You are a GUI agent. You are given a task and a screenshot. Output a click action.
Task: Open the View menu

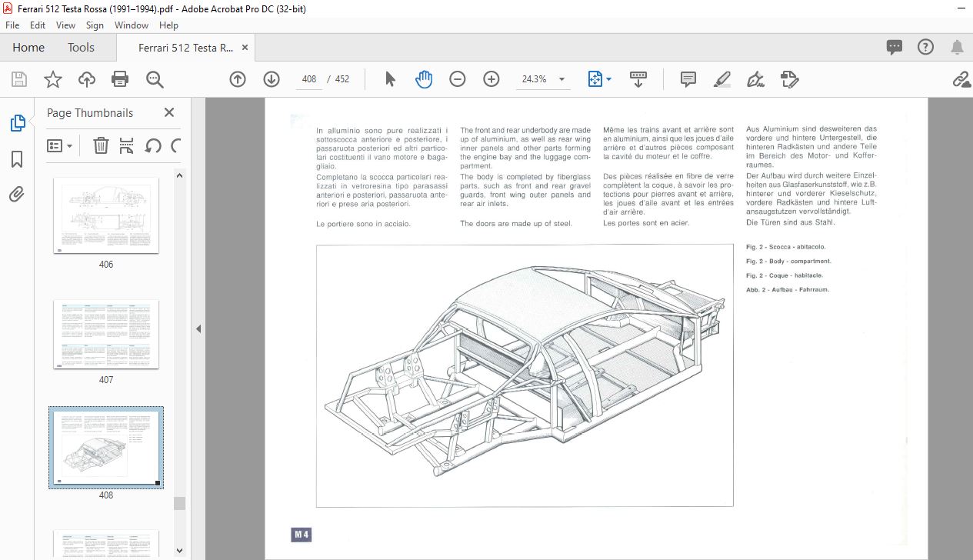point(65,25)
